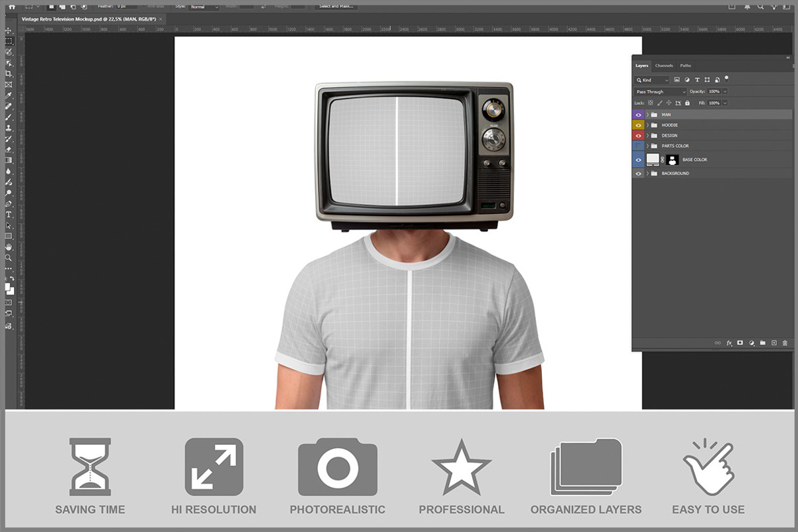Image resolution: width=798 pixels, height=532 pixels.
Task: Select the Type tool
Action: pos(9,214)
